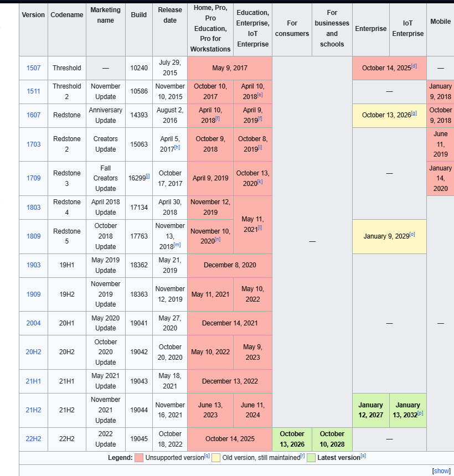Open the version 1809 link
This screenshot has width=454, height=476.
coord(33,236)
